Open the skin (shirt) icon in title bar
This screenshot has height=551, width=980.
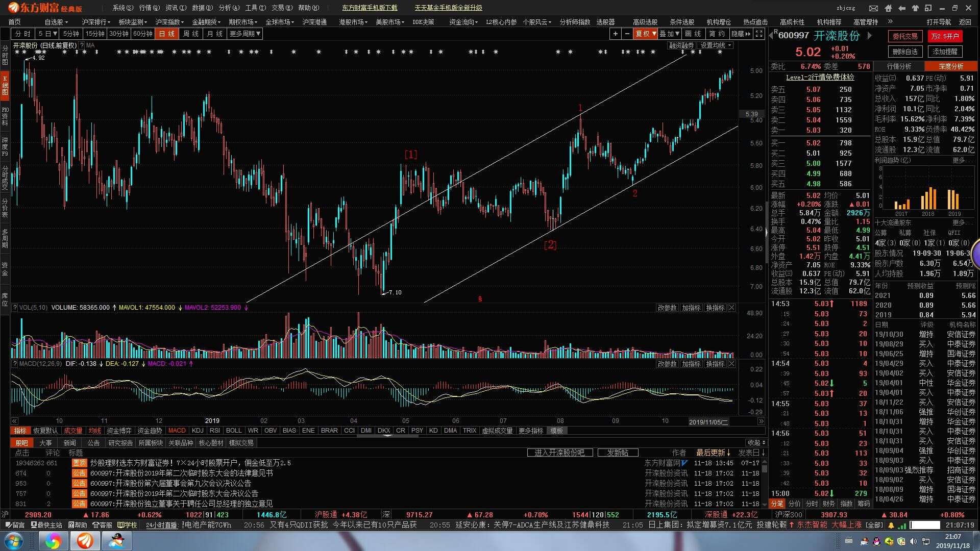pos(915,8)
